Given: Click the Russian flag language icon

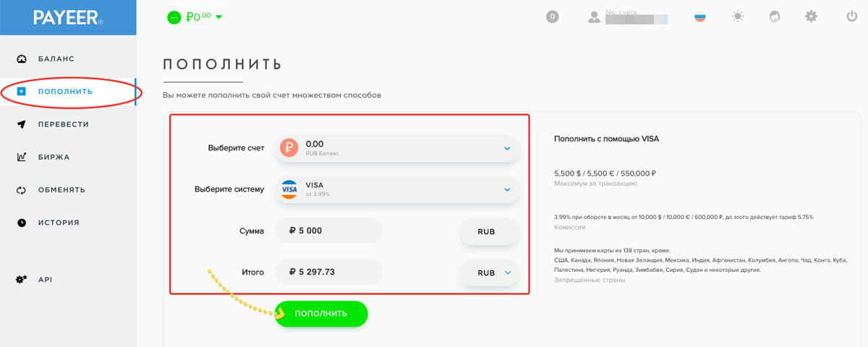Looking at the screenshot, I should click(700, 17).
